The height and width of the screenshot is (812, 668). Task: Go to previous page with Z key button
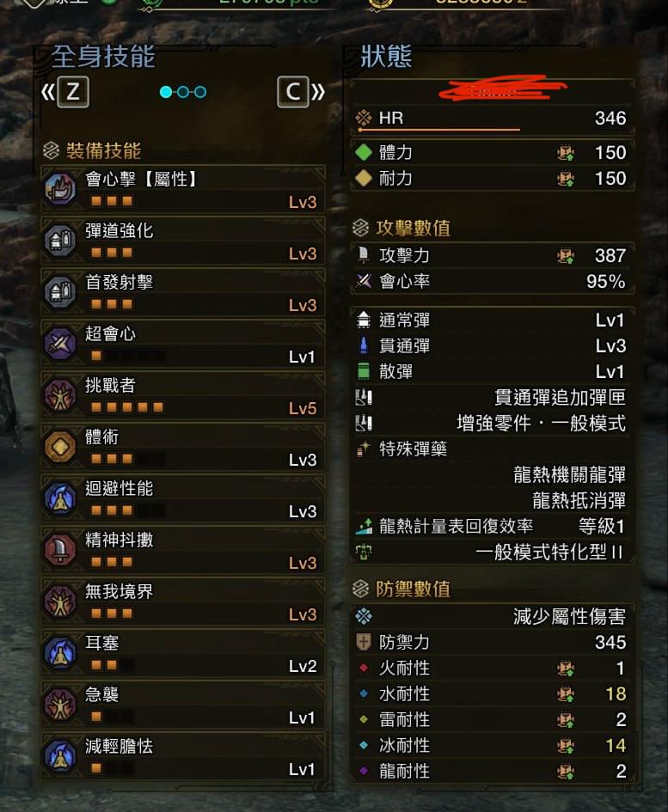click(x=73, y=92)
